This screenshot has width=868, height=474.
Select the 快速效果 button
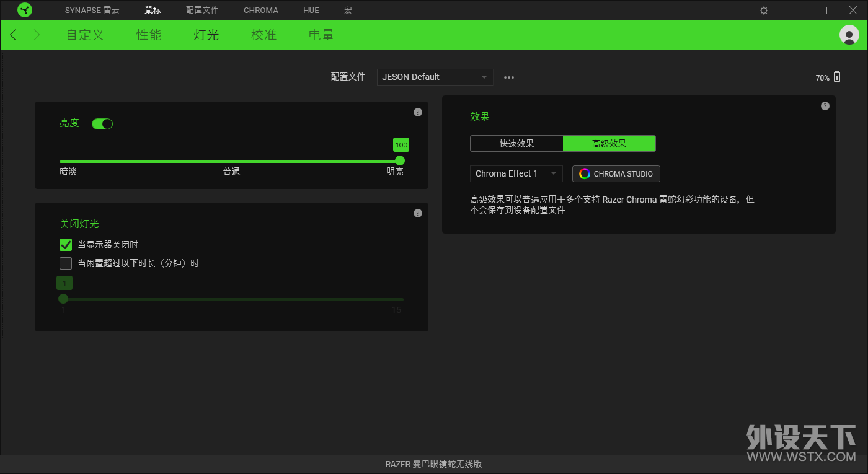click(x=516, y=143)
